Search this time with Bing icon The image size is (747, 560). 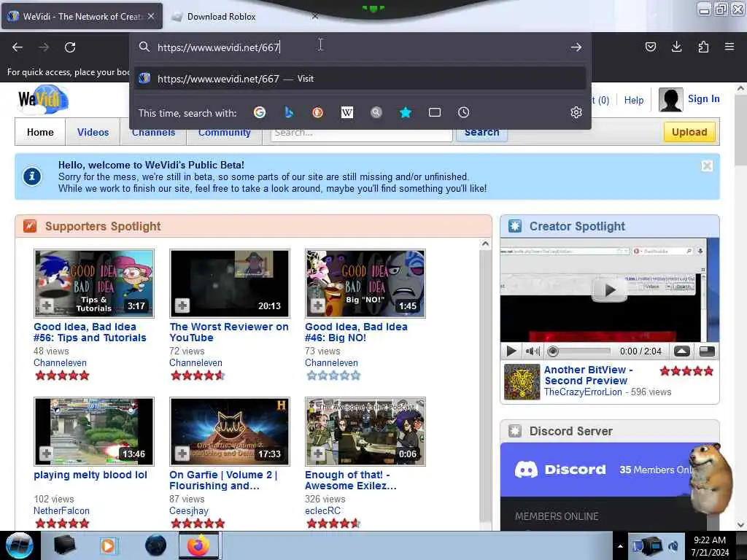(289, 112)
